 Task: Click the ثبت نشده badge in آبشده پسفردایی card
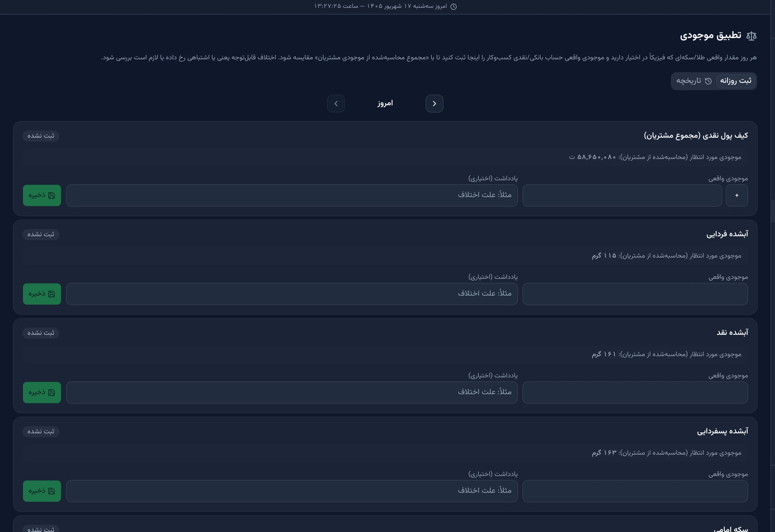41,431
